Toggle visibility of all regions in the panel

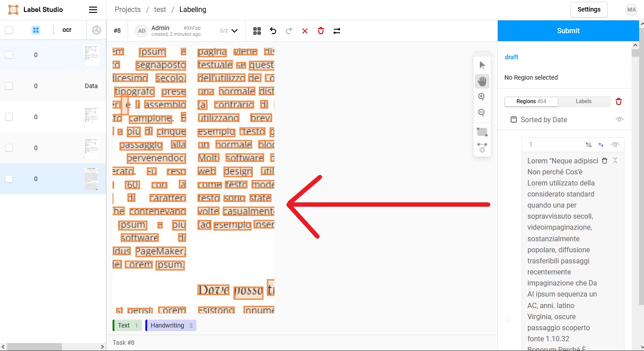tap(619, 120)
